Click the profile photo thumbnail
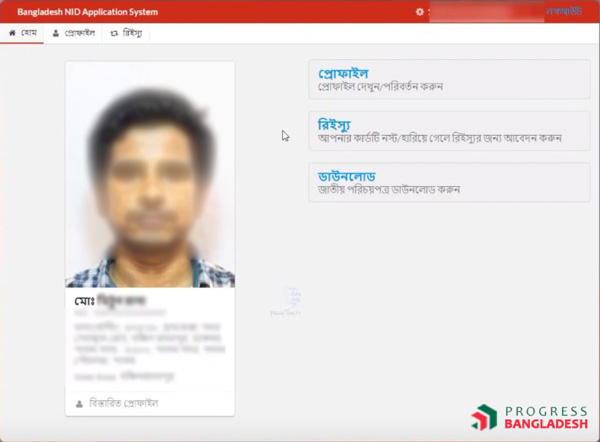This screenshot has height=442, width=600. pos(150,175)
